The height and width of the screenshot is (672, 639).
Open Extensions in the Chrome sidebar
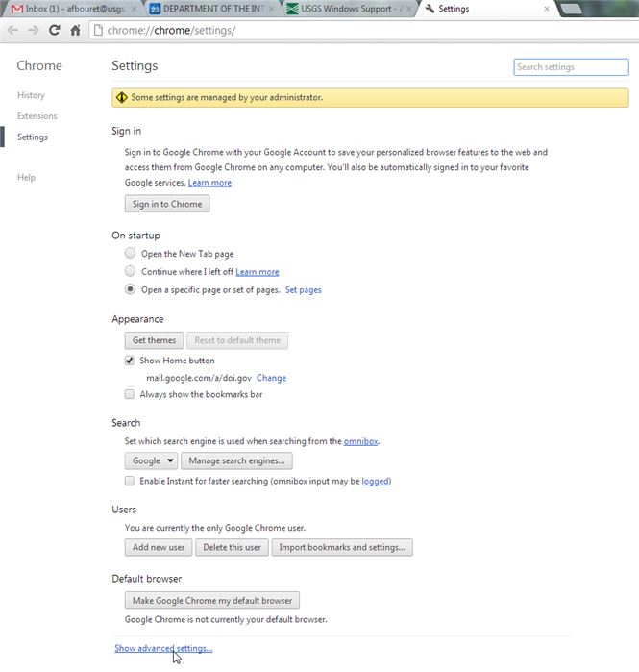click(x=37, y=116)
